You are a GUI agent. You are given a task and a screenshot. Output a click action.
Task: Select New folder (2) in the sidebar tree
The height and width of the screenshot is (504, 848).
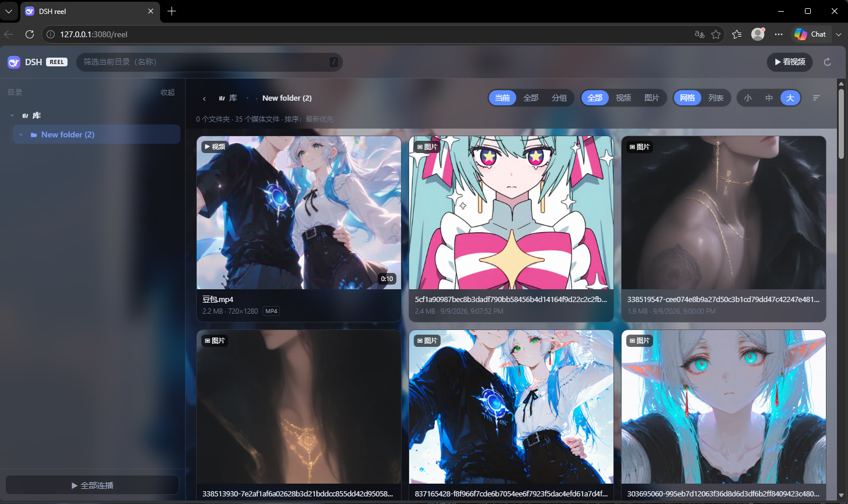[96, 134]
